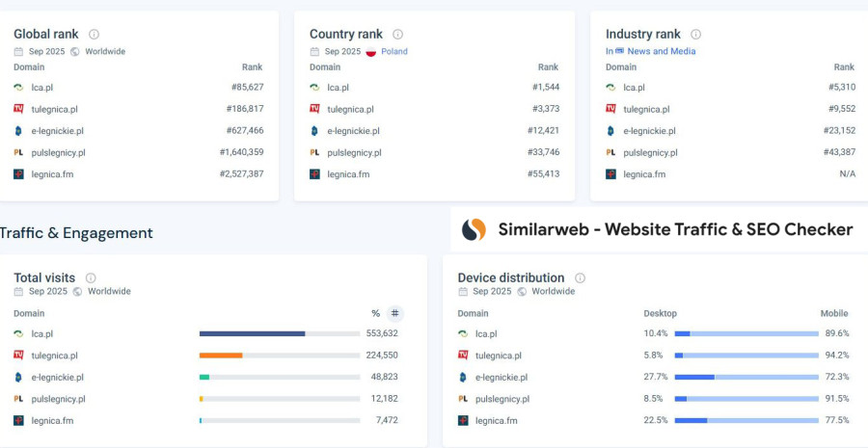
Task: Click the blue lca.pl total visits bar
Action: coord(252,333)
